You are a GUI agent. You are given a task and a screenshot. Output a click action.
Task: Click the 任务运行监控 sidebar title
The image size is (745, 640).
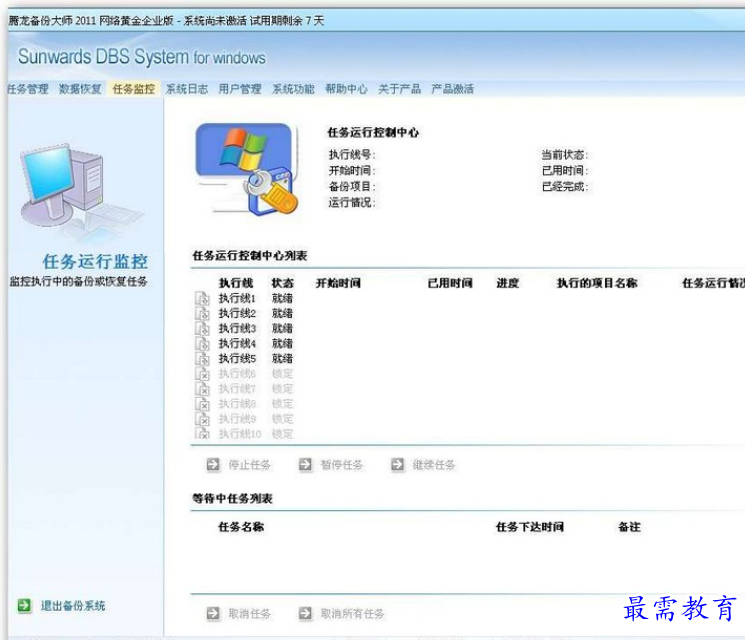(x=95, y=262)
